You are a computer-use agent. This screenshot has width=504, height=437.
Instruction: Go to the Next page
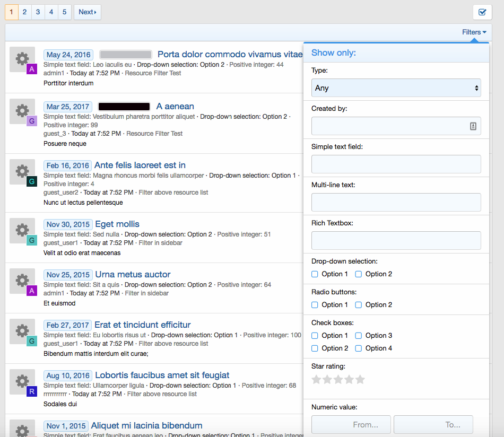(x=87, y=12)
